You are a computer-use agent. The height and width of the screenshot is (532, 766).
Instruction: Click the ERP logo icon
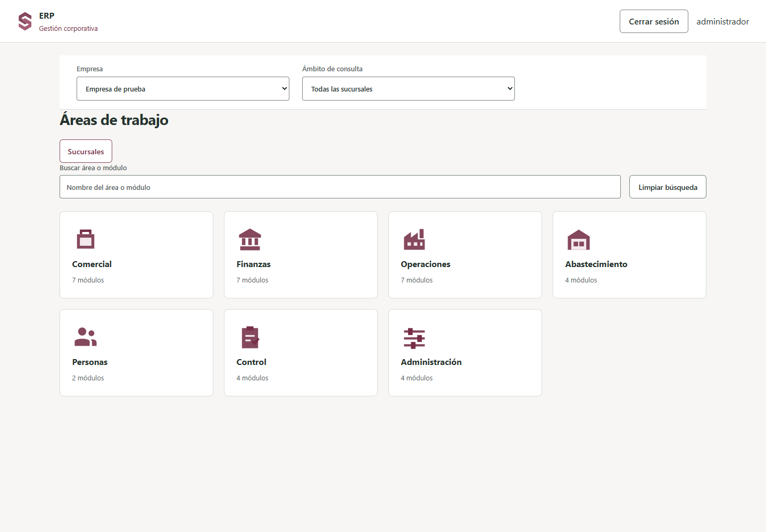pyautogui.click(x=25, y=21)
